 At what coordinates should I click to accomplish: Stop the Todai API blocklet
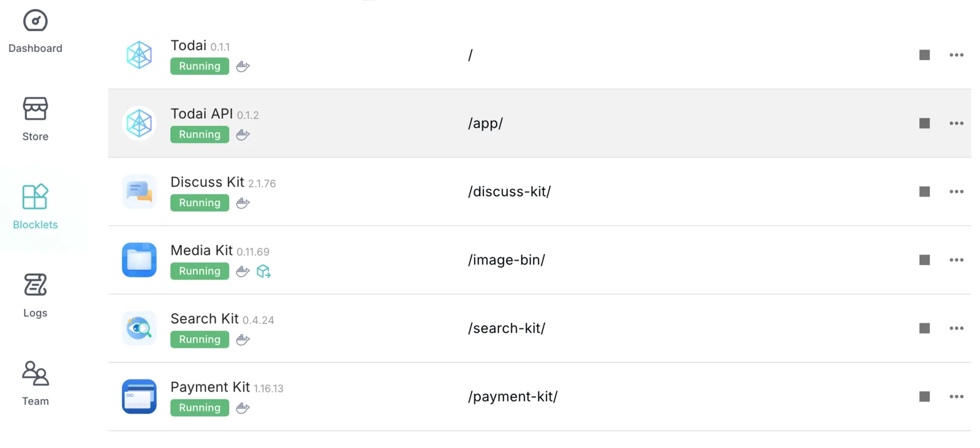click(x=924, y=123)
